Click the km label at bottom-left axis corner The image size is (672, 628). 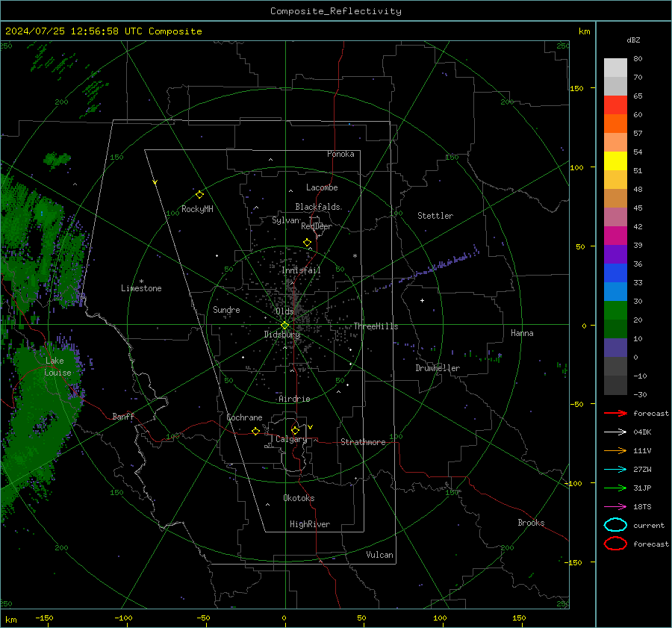(10, 620)
